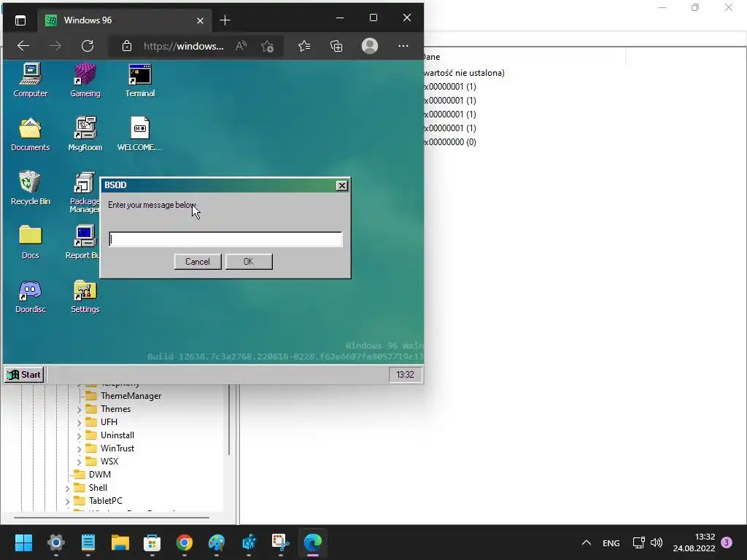Open File Explorer from the taskbar

(120, 542)
